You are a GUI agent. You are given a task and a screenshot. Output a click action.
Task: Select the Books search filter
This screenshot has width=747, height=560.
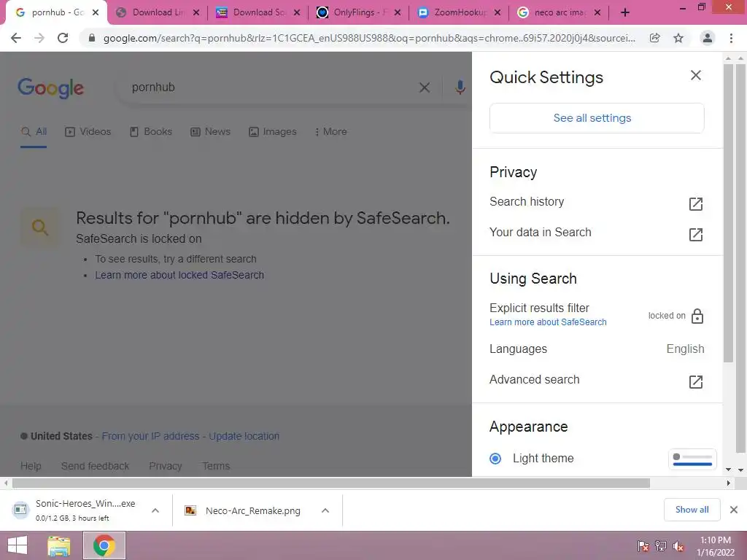point(150,132)
